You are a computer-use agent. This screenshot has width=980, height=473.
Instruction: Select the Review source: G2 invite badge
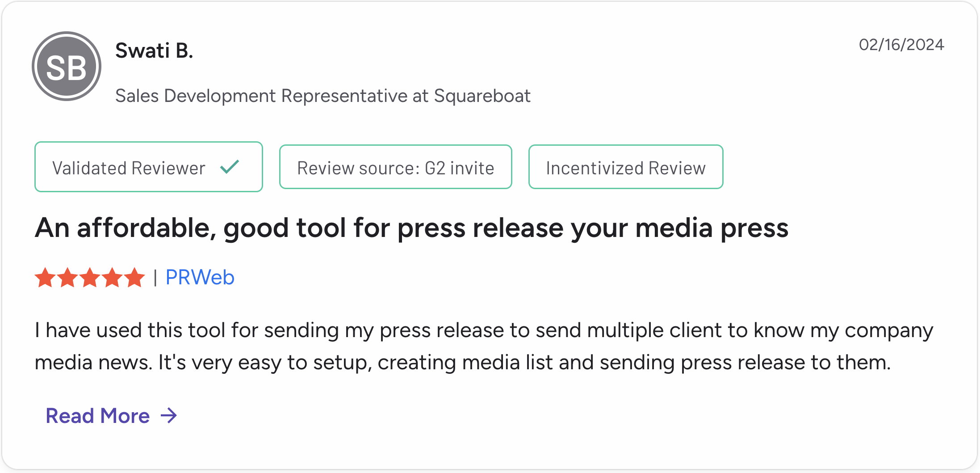395,167
